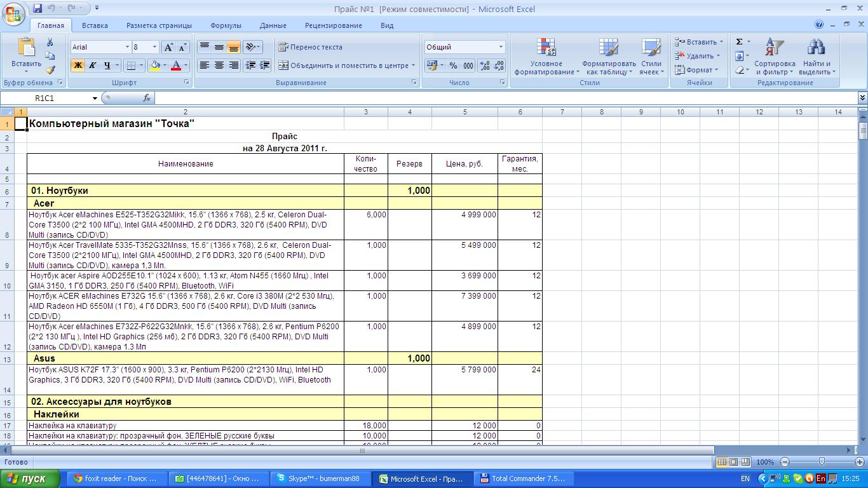
Task: Open Excel Help question mark
Action: 819,25
